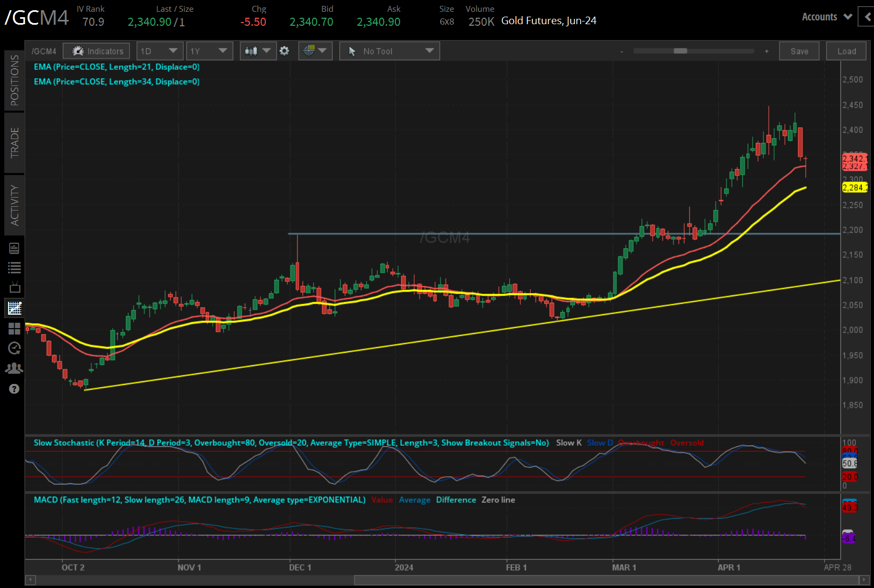Switch to the POSITIONS side tab
The image size is (874, 588).
pos(15,81)
